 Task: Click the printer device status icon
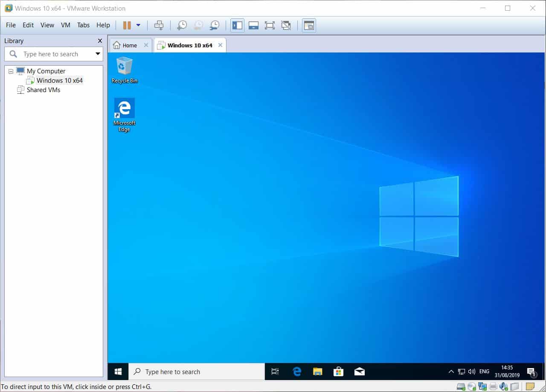pos(493,386)
